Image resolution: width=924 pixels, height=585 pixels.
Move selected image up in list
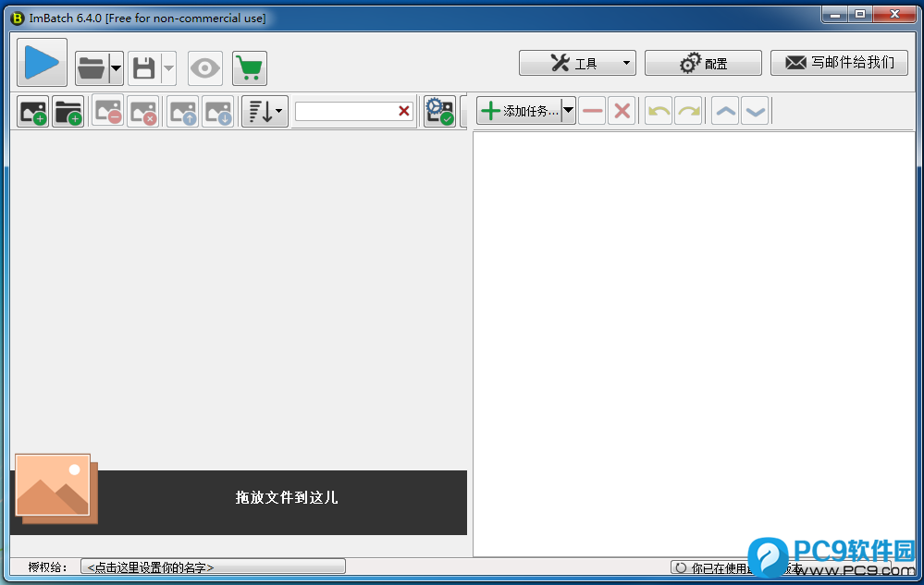click(x=183, y=111)
